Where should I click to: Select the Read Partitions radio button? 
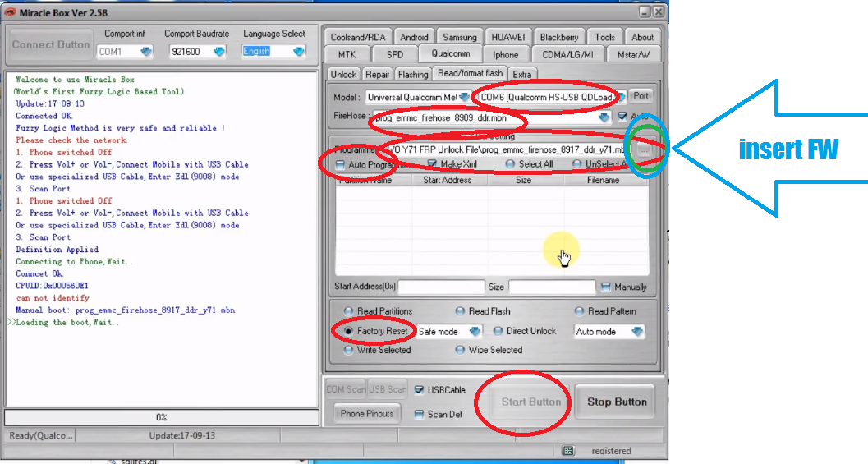[349, 311]
